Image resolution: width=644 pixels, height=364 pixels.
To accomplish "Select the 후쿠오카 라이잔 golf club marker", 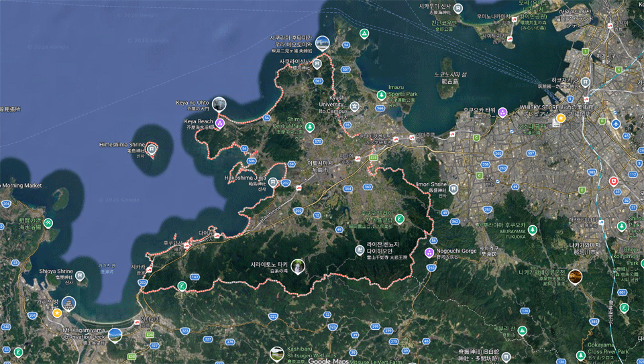I will 400,219.
